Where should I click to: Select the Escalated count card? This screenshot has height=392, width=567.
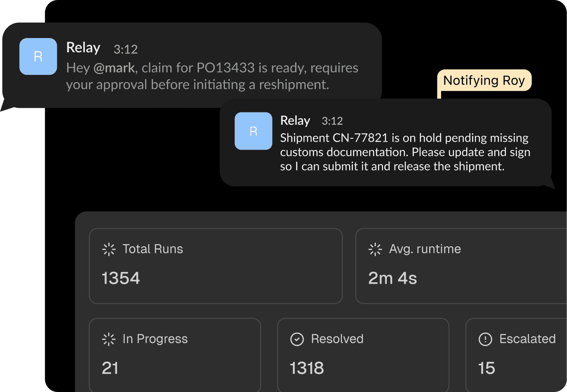coord(516,354)
